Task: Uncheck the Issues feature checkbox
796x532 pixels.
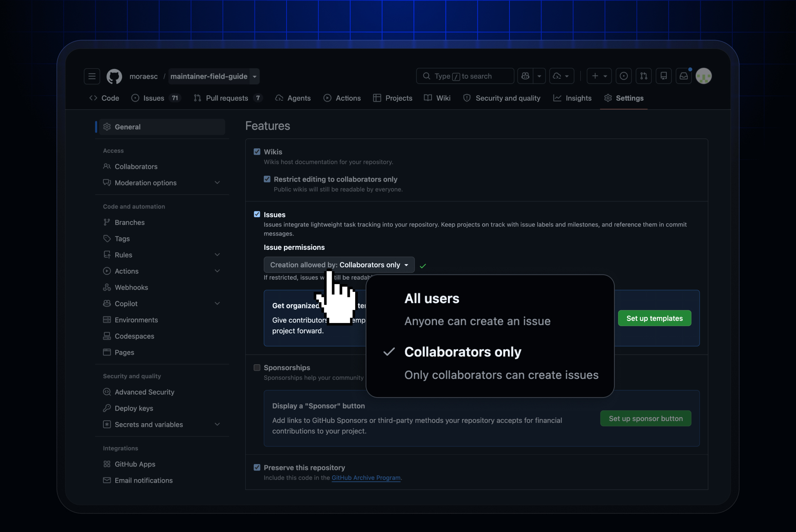Action: (x=257, y=214)
